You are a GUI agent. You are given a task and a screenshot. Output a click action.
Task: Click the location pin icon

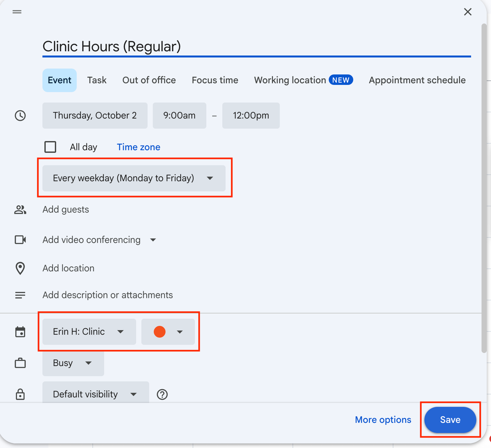(20, 268)
